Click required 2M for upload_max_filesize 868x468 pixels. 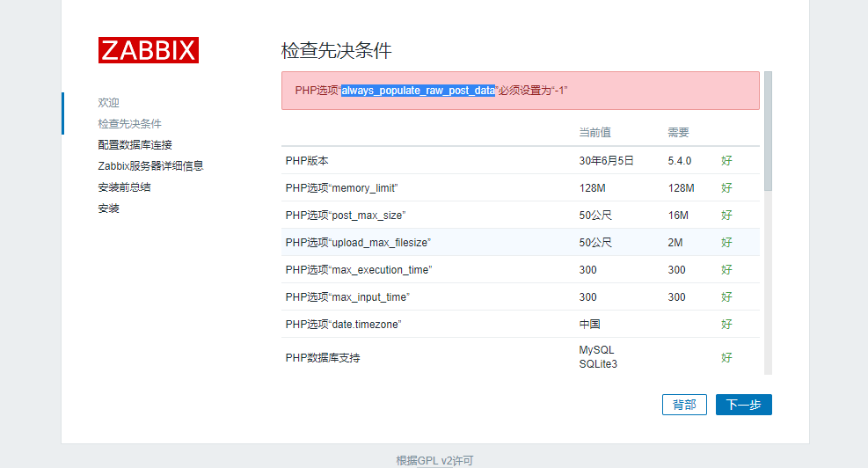pos(675,243)
